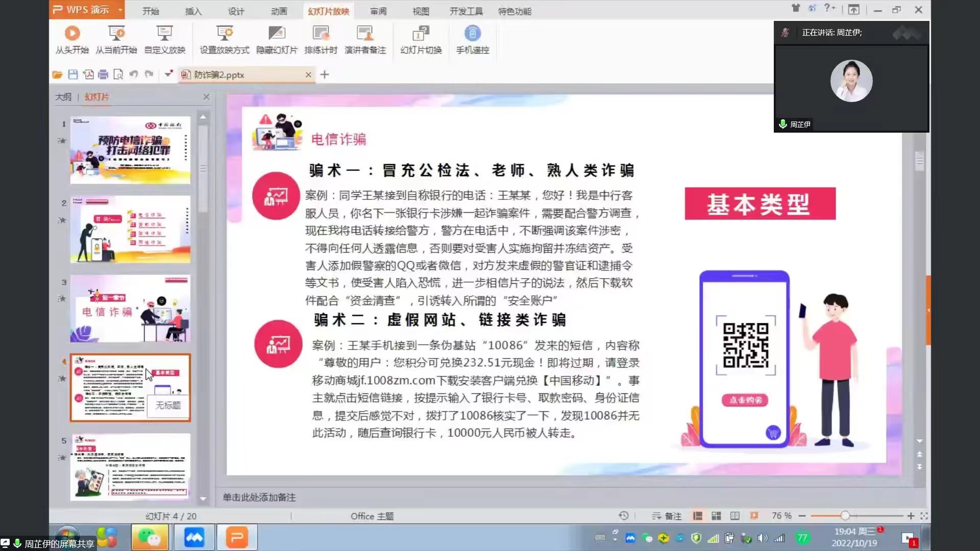Go to next slide arrow on right scrollbar
Image resolution: width=980 pixels, height=551 pixels.
tap(919, 467)
